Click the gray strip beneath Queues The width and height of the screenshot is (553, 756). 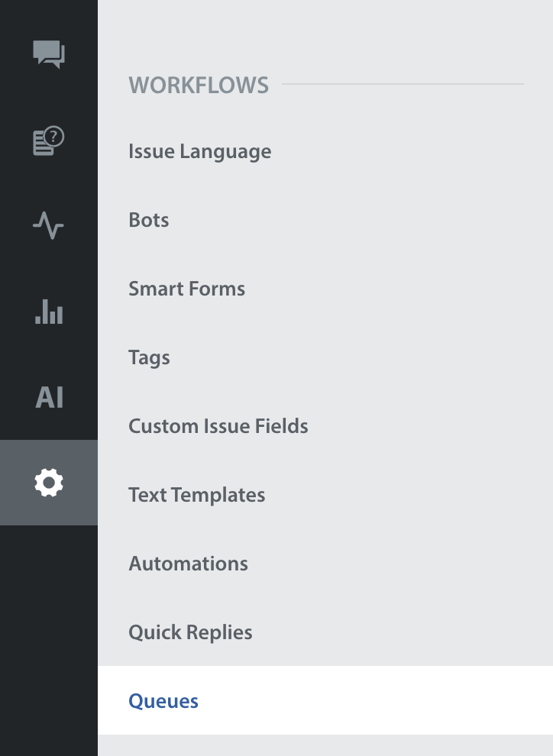[x=325, y=746]
